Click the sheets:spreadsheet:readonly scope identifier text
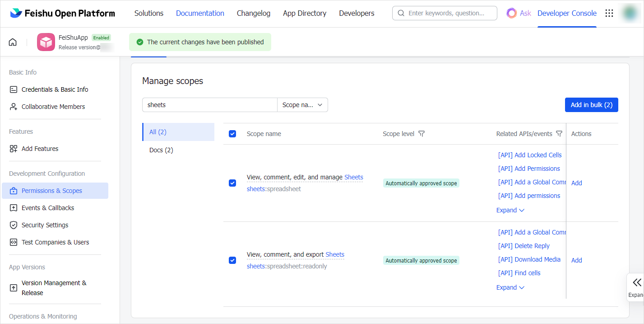 [287, 266]
